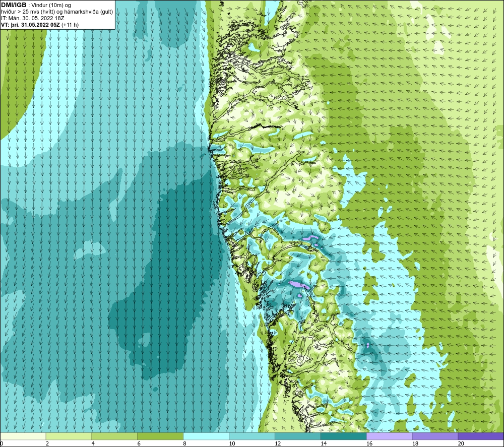This screenshot has height=447, width=504.
Task: Click the "hviður > 25 m/s (hvítt)" line
Action: tap(28, 12)
